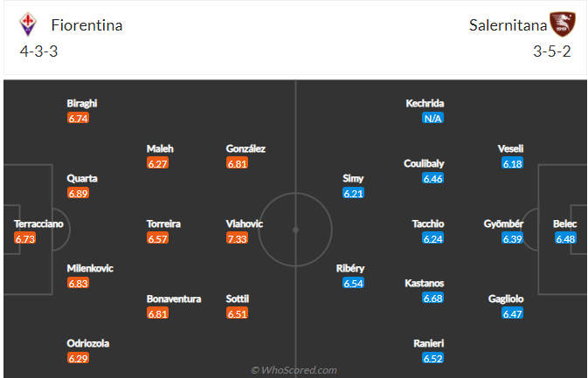The image size is (588, 378).
Task: Open player Coulibaly's name
Action: [424, 163]
